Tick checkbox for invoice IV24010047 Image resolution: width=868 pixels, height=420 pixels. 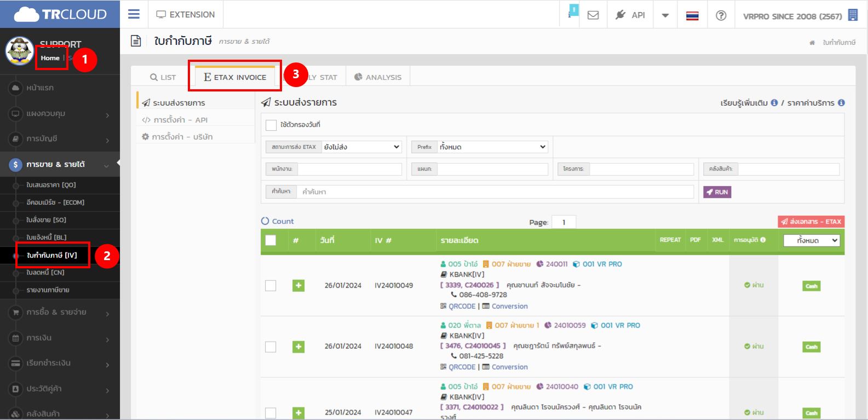coord(271,413)
